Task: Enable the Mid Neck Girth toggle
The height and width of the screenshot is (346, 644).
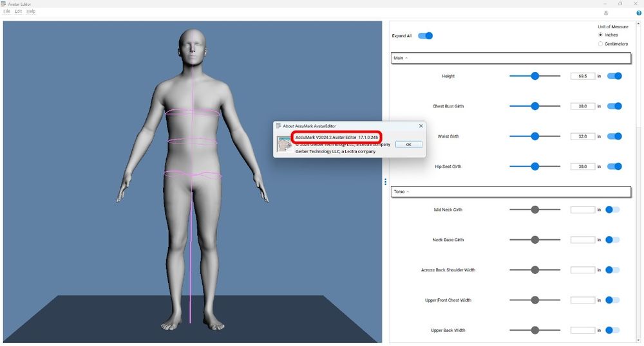Action: (612, 210)
